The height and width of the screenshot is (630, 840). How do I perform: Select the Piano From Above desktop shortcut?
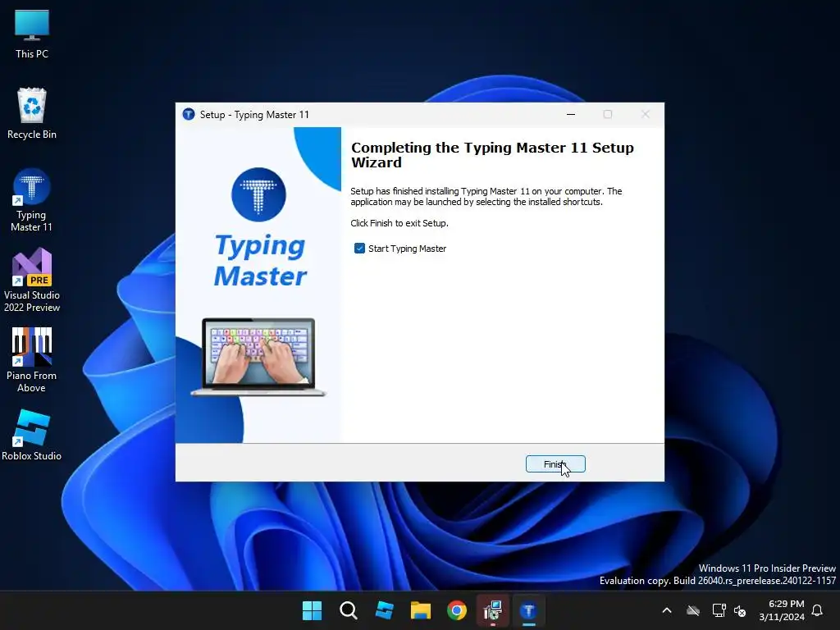[x=32, y=360]
